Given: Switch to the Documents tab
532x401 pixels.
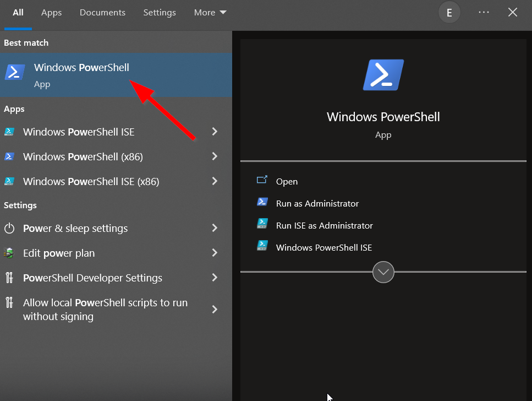Looking at the screenshot, I should (x=102, y=12).
